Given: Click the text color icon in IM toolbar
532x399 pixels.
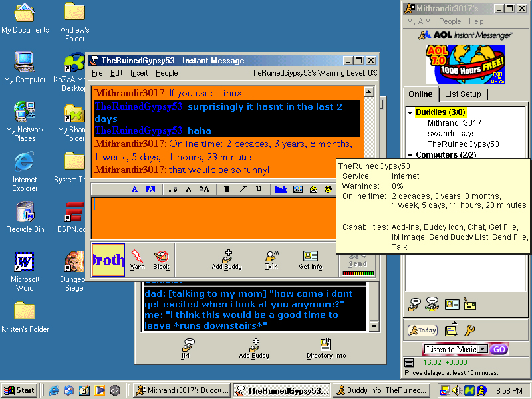Looking at the screenshot, I should coord(135,189).
